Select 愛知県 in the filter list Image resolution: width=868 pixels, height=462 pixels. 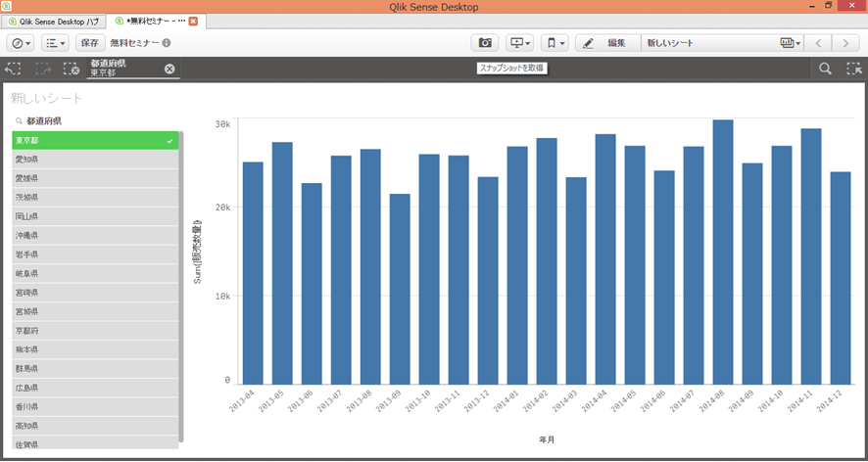95,160
